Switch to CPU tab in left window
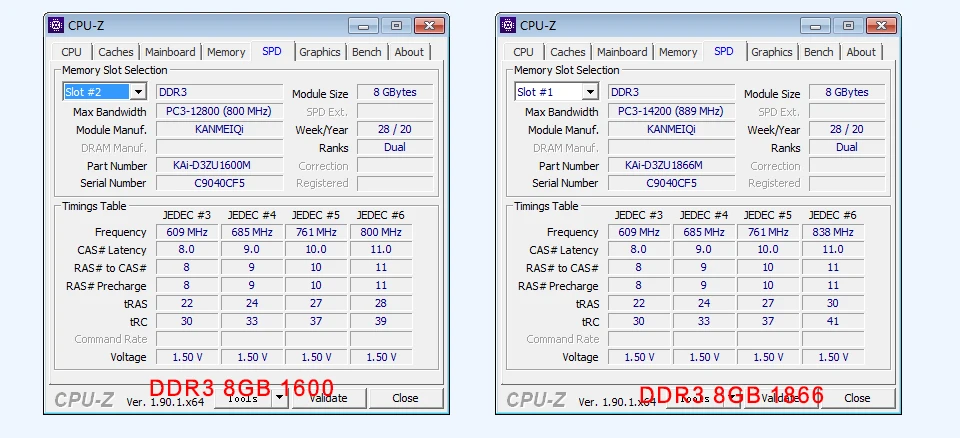 72,52
